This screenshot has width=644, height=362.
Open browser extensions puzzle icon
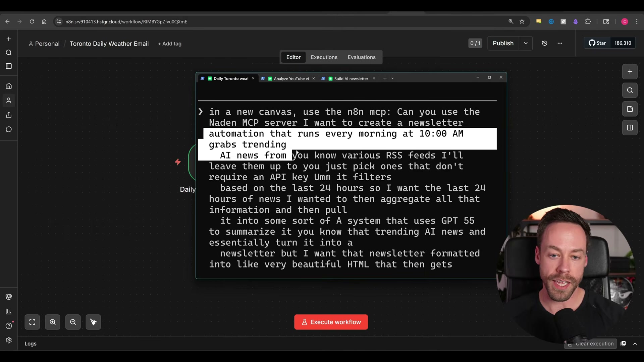click(x=588, y=21)
